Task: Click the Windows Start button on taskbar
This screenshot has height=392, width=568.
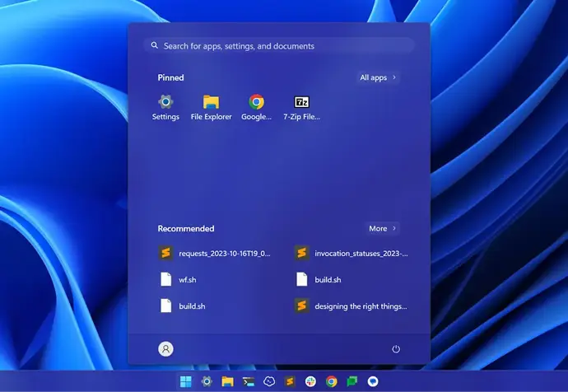Action: pyautogui.click(x=186, y=381)
